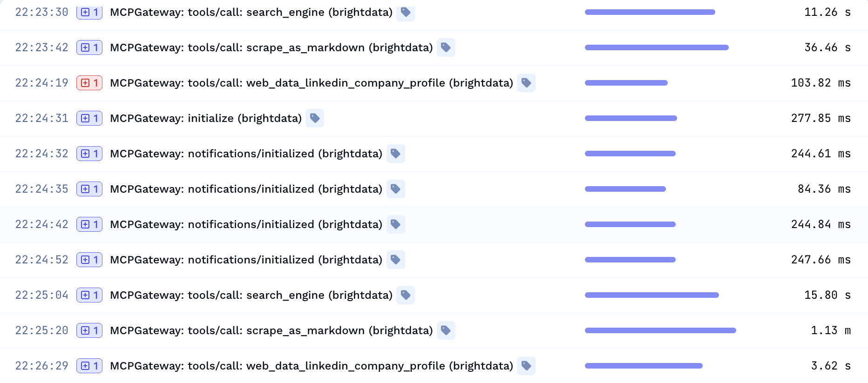The image size is (868, 383).
Task: Click the 244.61 ms duration value
Action: pyautogui.click(x=821, y=154)
